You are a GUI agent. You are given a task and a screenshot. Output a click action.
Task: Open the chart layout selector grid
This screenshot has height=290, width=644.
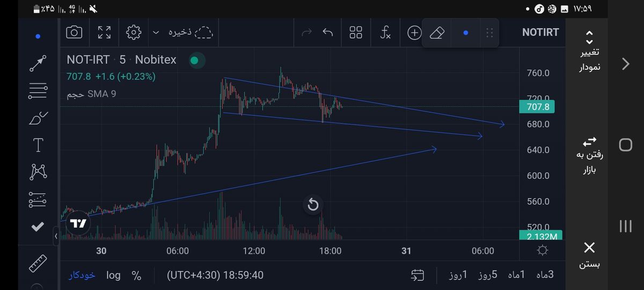356,33
